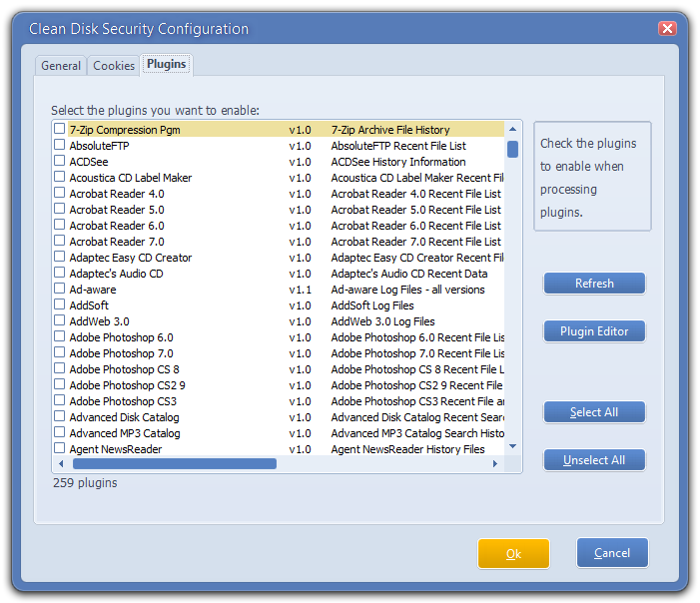
Task: Enable Agent NewsReader checkbox
Action: pos(59,448)
